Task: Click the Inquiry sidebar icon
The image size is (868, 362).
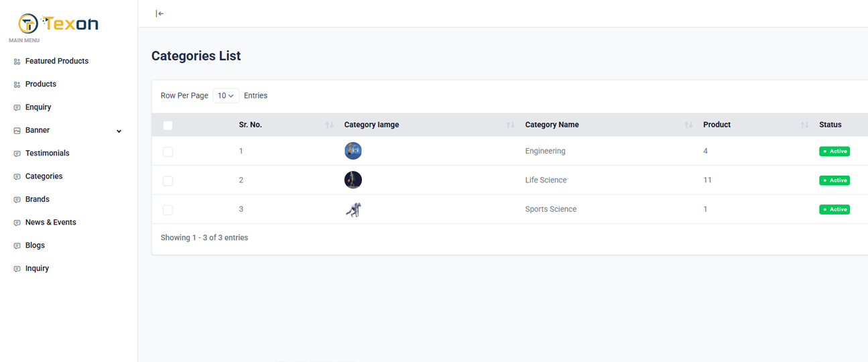Action: pyautogui.click(x=17, y=269)
